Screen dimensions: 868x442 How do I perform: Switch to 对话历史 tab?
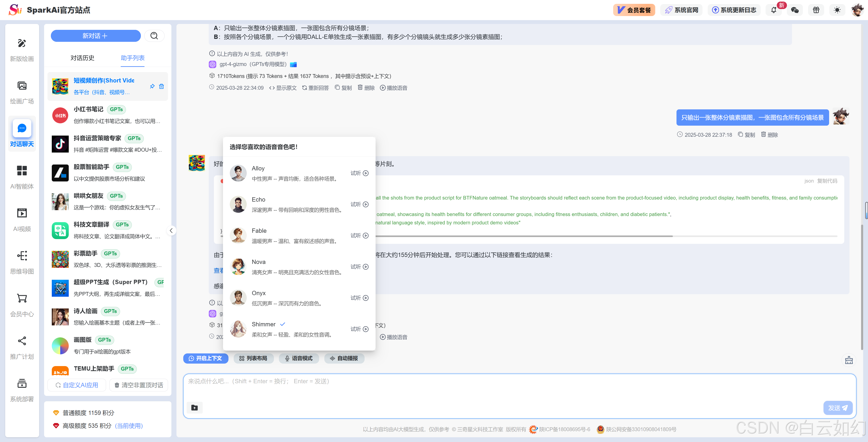click(82, 58)
